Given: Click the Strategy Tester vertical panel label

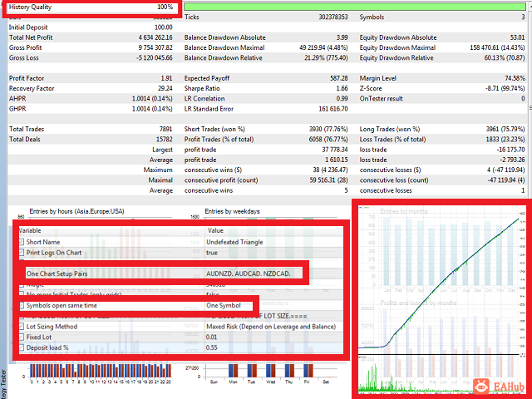Looking at the screenshot, I should point(3,384).
